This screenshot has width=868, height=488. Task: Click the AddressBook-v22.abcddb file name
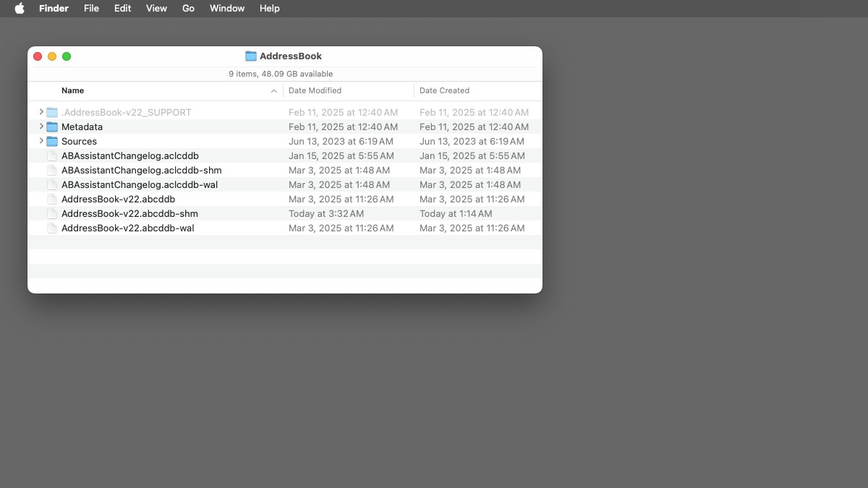pyautogui.click(x=119, y=199)
